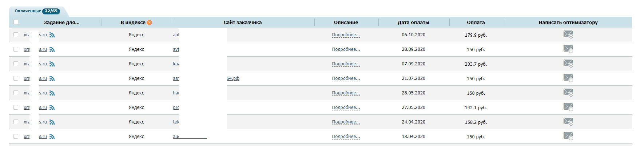Expand Подробнее… description in the 07.09.2020 row
The width and height of the screenshot is (644, 146).
tap(346, 64)
